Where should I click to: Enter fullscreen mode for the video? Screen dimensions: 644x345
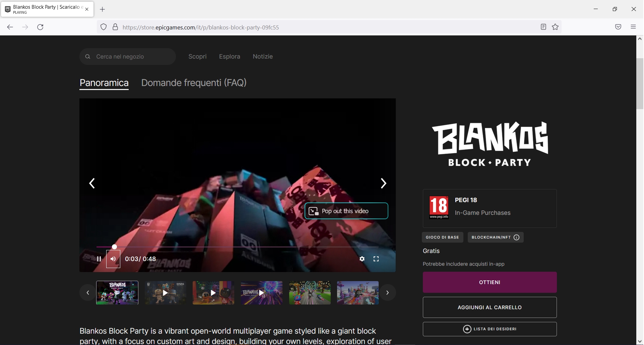pos(376,259)
